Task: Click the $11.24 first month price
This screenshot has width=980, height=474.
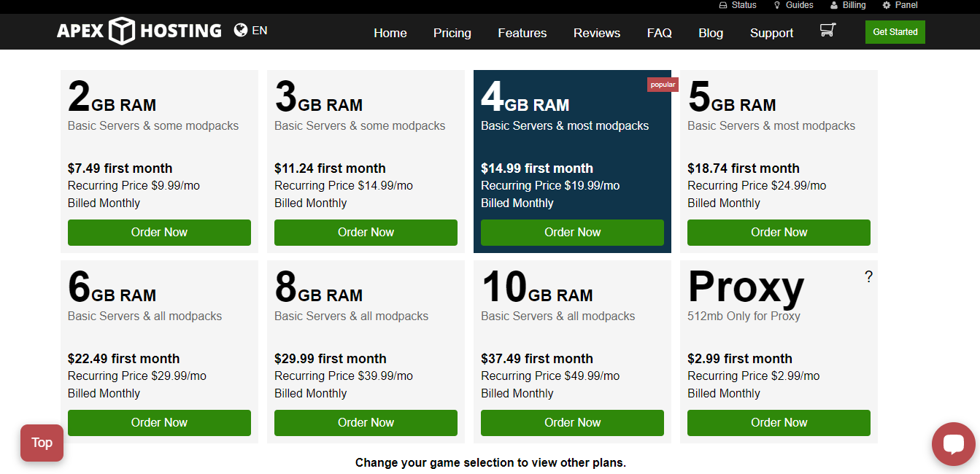Action: coord(330,168)
